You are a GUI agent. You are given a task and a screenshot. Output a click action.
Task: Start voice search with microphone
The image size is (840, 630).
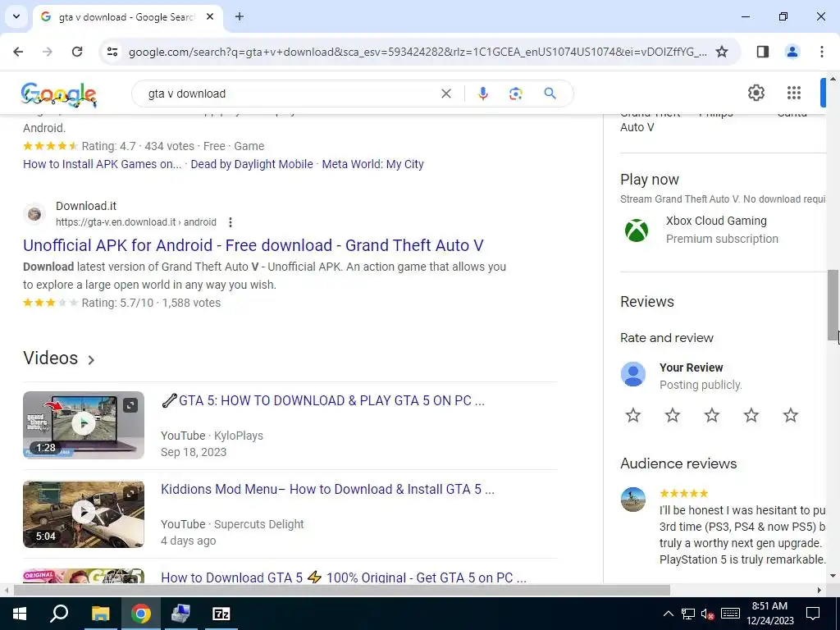[x=482, y=94]
